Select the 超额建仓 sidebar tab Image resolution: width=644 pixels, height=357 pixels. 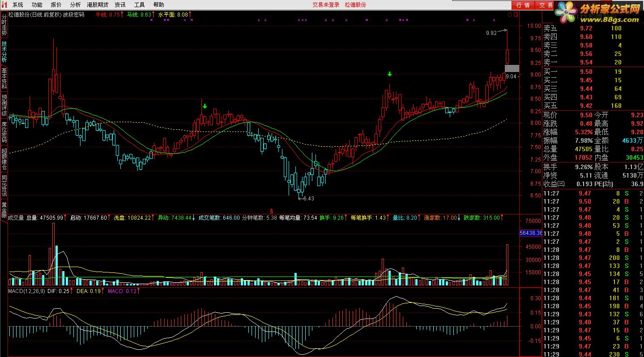4,159
